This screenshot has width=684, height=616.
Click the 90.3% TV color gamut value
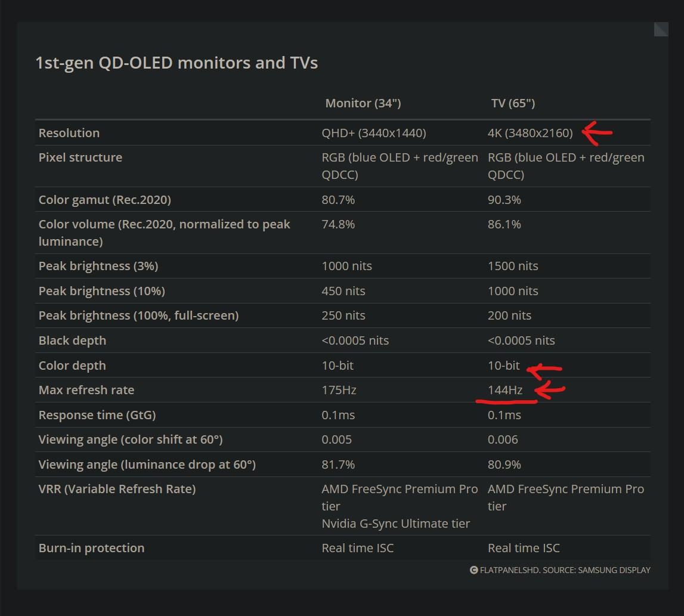point(504,200)
